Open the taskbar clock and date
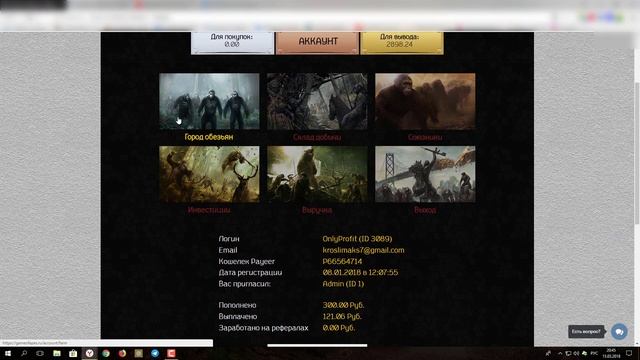640x360 pixels. [611, 353]
